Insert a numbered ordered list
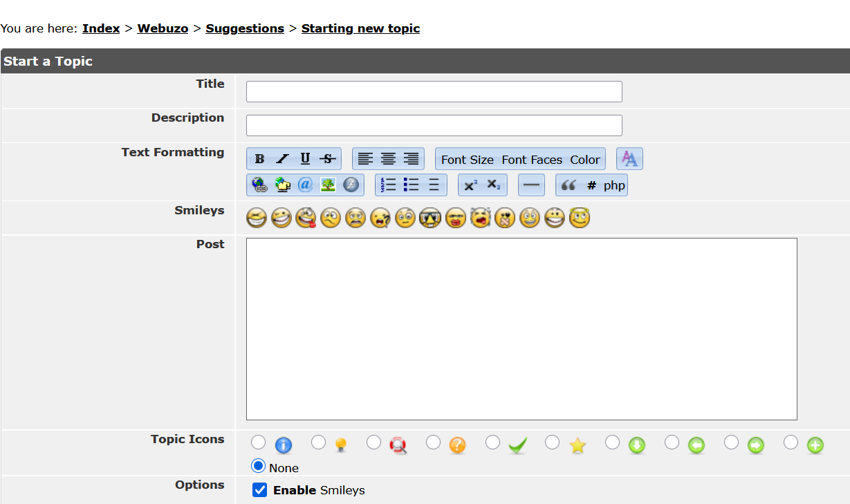This screenshot has height=504, width=850. click(x=389, y=185)
